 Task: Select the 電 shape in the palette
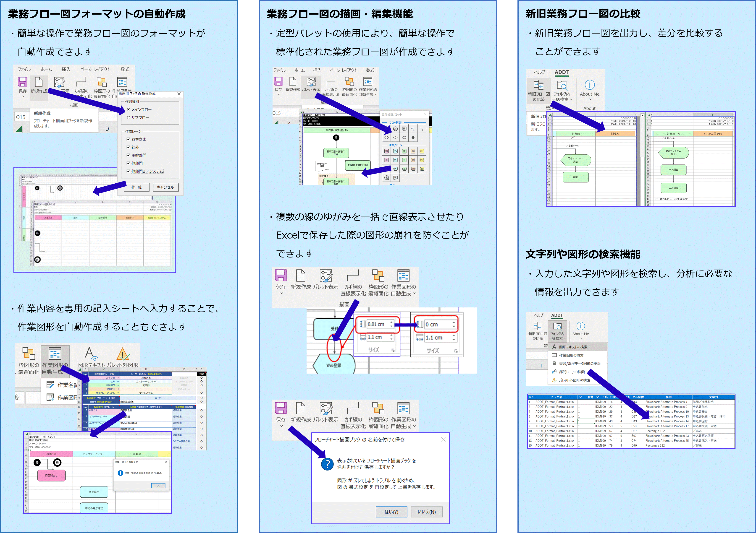387,178
